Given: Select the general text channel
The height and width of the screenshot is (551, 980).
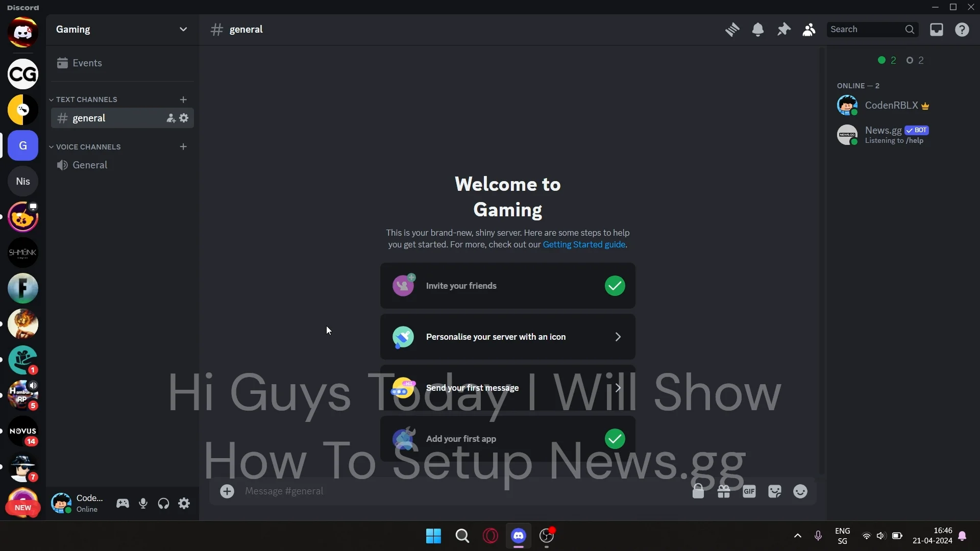Looking at the screenshot, I should 89,118.
